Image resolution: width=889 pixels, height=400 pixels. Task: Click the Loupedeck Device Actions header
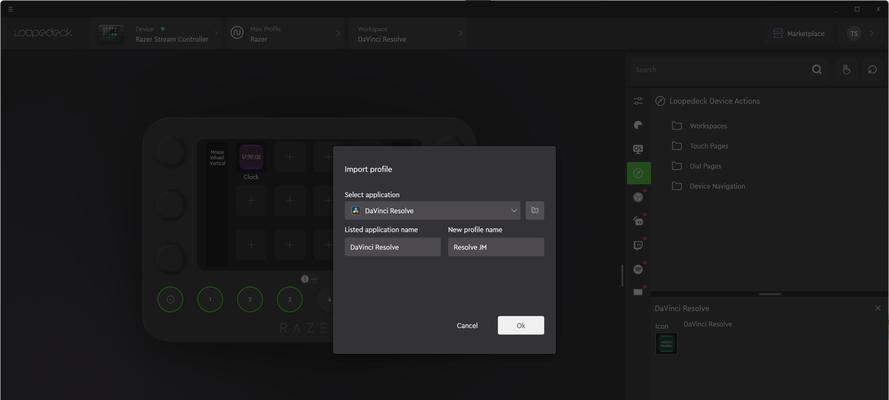tap(714, 101)
